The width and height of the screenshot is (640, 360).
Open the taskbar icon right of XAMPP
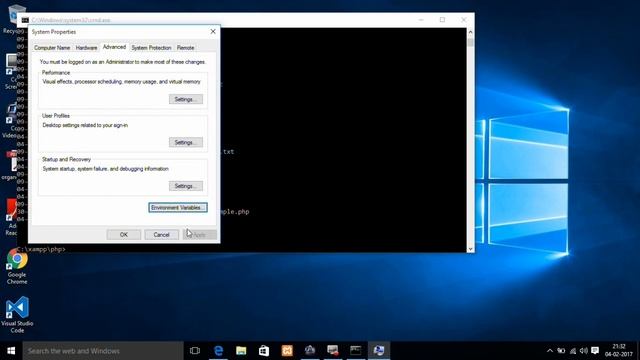point(310,351)
